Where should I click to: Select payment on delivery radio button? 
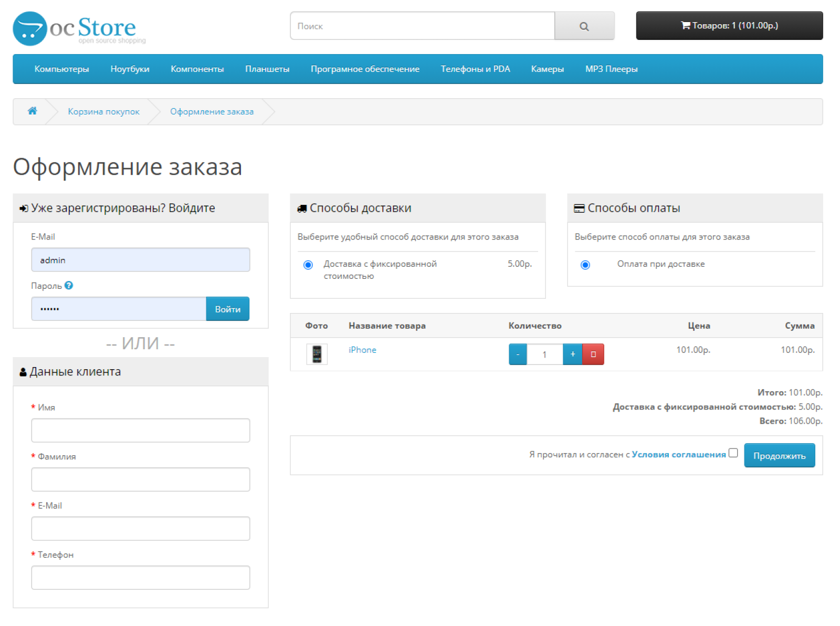(585, 265)
